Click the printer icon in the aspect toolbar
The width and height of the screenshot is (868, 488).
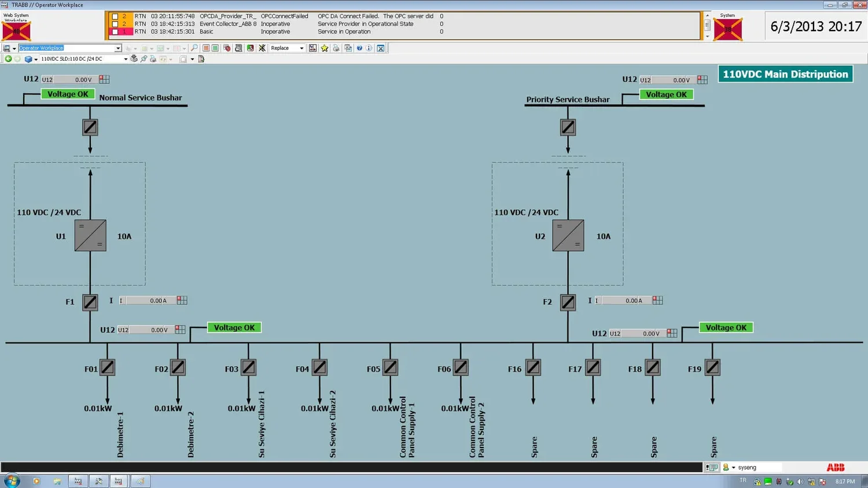(x=153, y=59)
